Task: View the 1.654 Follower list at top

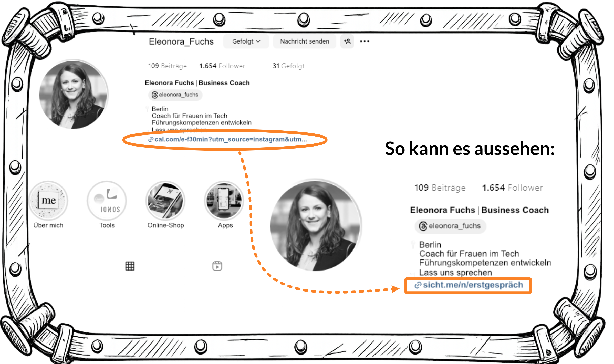Action: pyautogui.click(x=222, y=66)
